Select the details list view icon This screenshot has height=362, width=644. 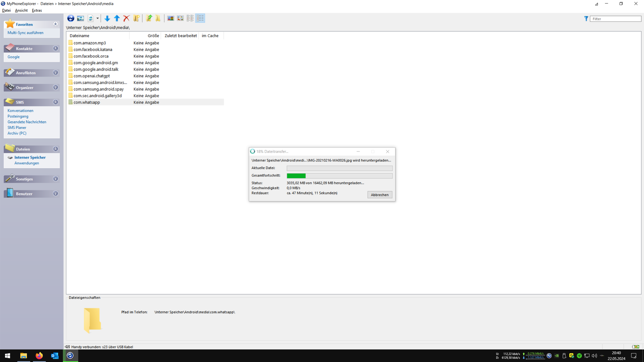[200, 18]
